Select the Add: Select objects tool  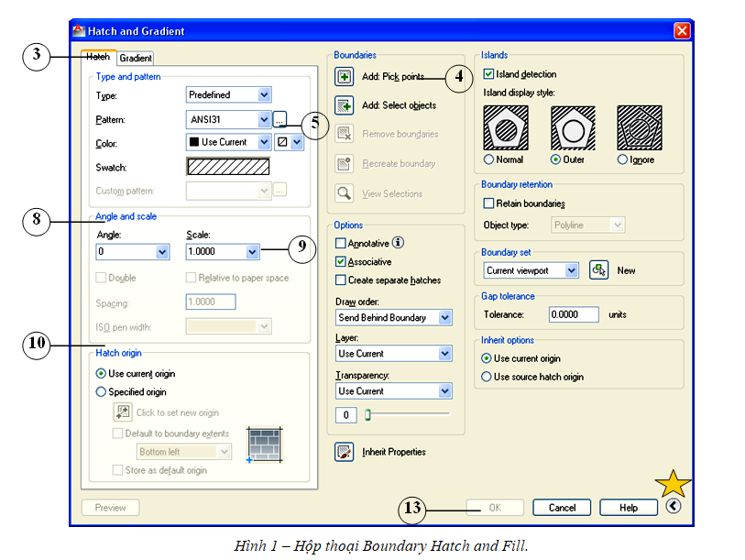tap(344, 105)
